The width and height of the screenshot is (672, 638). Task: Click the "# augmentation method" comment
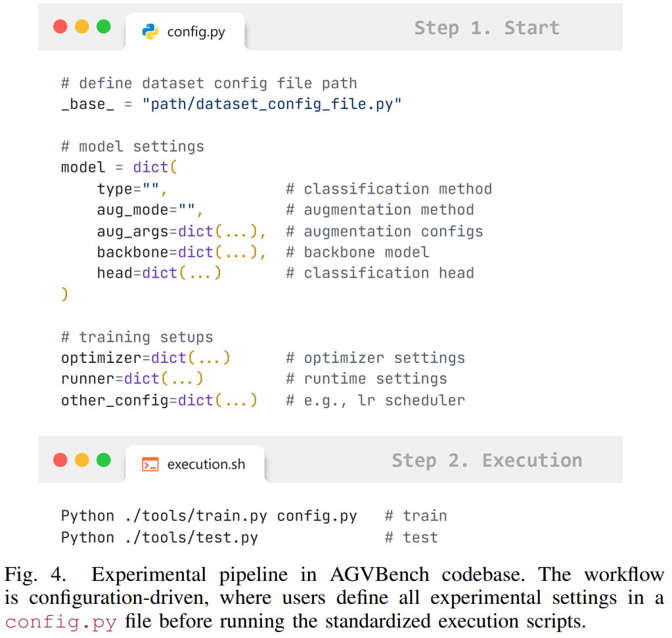[x=380, y=210]
